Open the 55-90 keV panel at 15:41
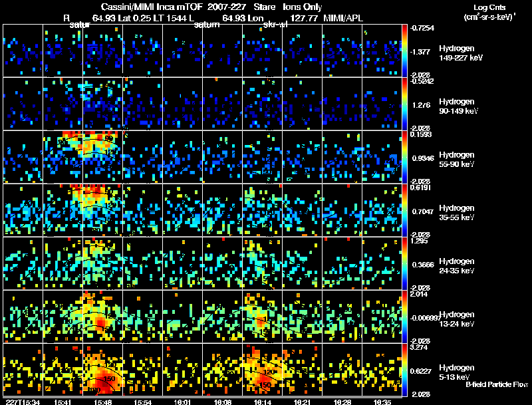This screenshot has height=405, width=532. coord(63,157)
